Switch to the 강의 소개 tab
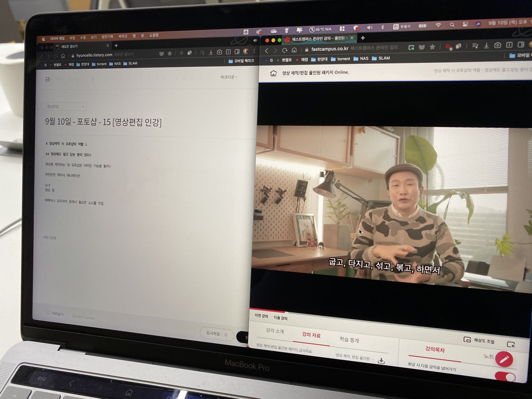532x399 pixels. [275, 330]
